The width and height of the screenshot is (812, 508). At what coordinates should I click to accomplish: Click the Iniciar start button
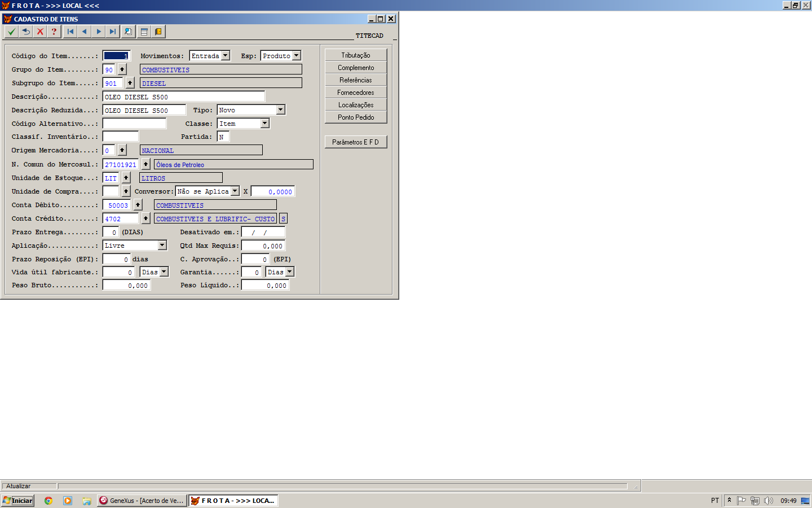click(x=18, y=501)
